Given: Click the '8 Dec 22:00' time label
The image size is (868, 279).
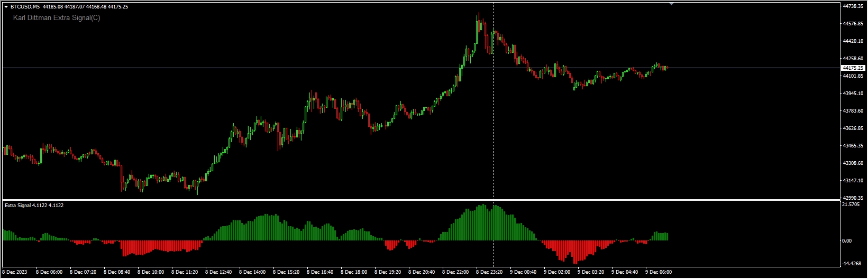Looking at the screenshot, I should pos(455,273).
